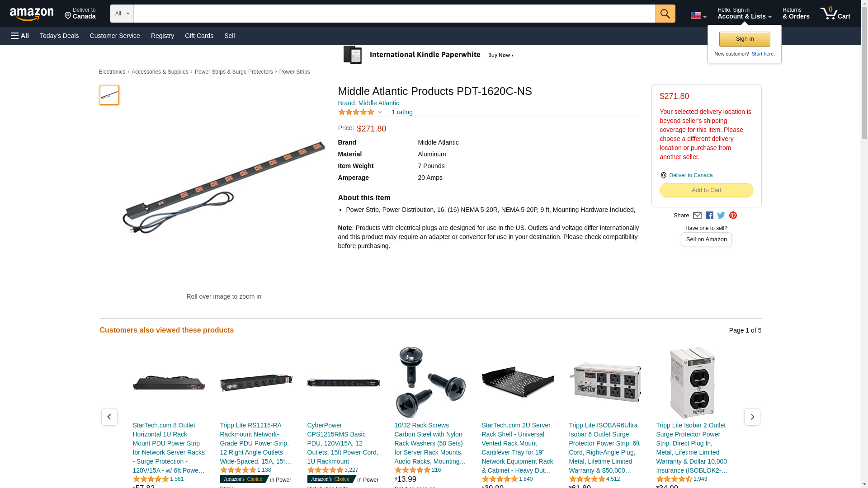Open the All hamburger menu
Image resolution: width=868 pixels, height=488 pixels.
point(20,36)
